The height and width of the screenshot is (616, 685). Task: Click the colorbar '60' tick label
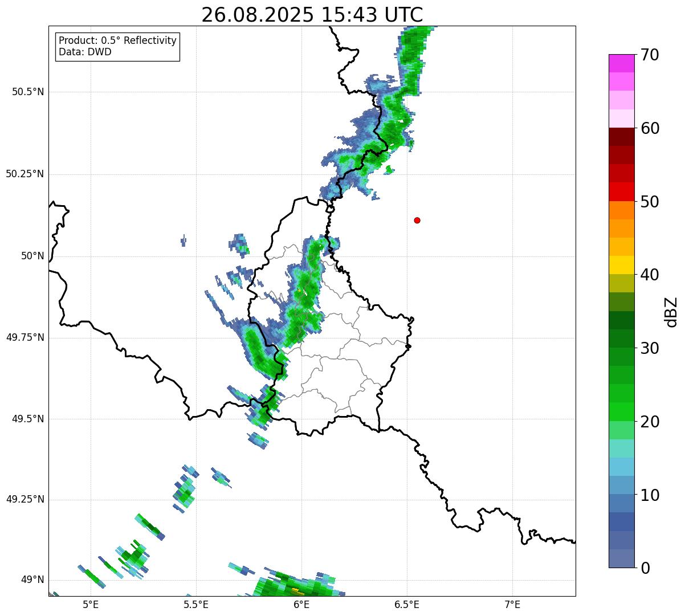pyautogui.click(x=650, y=128)
